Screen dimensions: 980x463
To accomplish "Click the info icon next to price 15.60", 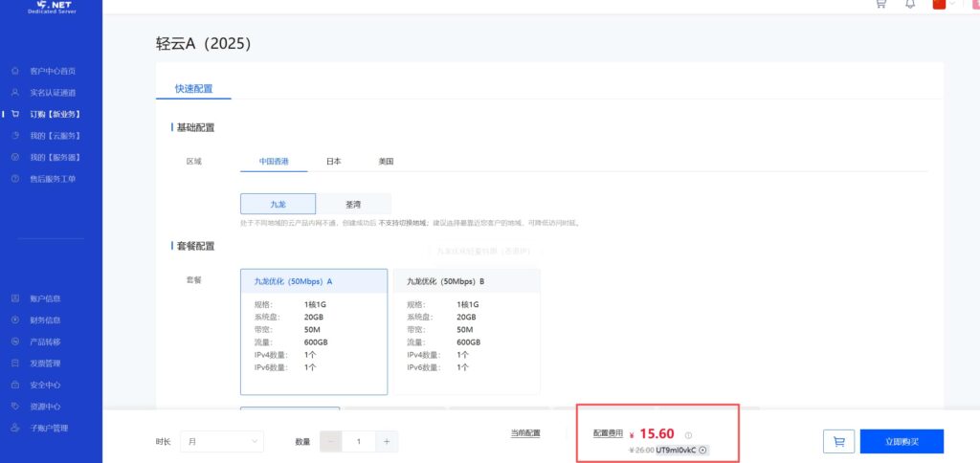I will 688,434.
